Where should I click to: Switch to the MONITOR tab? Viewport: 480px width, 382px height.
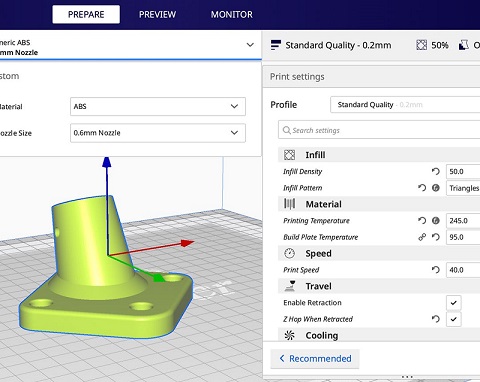[232, 14]
